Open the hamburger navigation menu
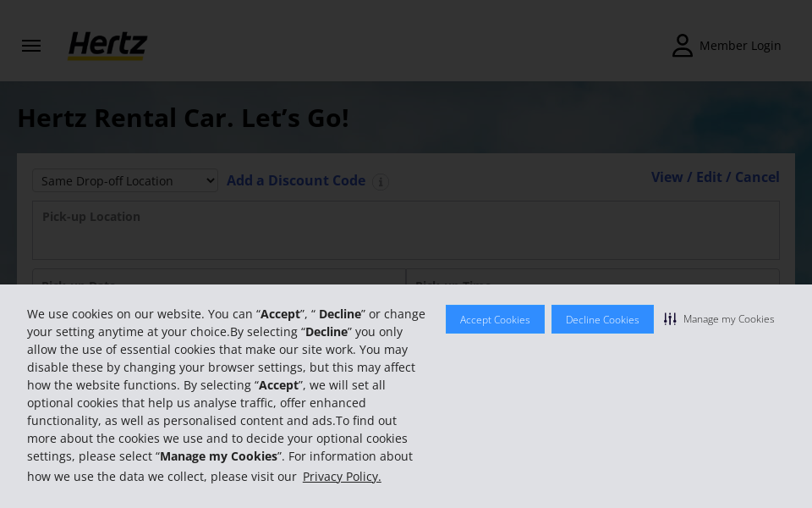812x508 pixels. (31, 46)
